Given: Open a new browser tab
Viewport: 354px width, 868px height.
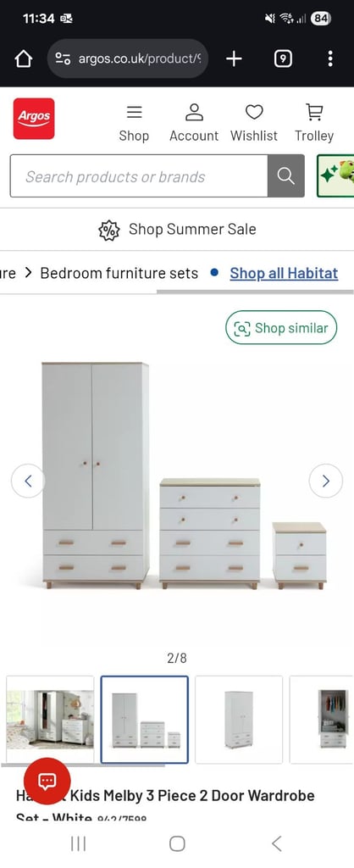Looking at the screenshot, I should pyautogui.click(x=234, y=58).
